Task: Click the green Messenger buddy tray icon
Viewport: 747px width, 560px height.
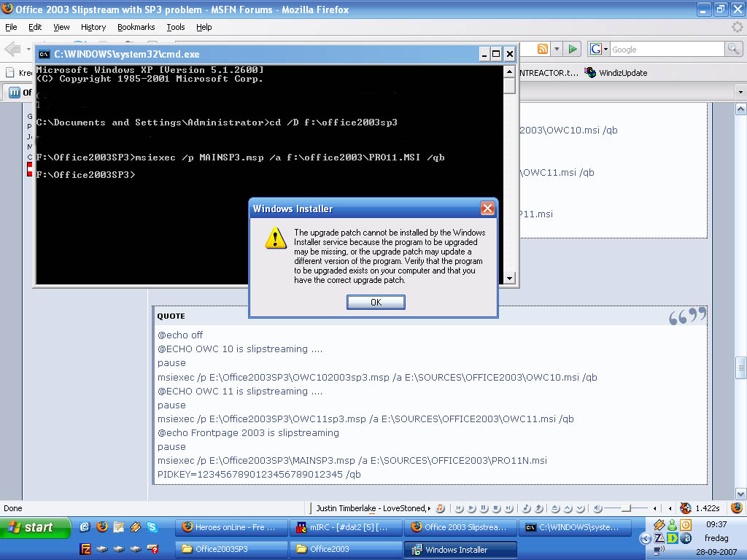Action: [x=672, y=525]
